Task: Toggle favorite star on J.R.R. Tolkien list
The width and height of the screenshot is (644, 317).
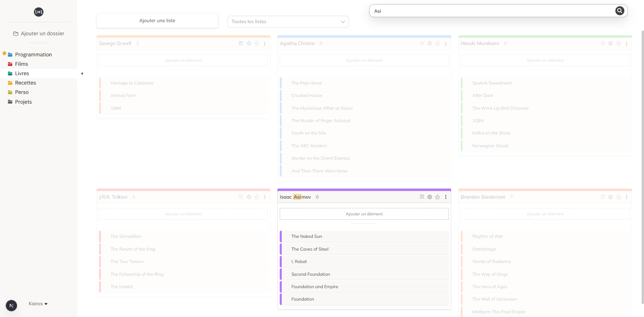Action: coord(257,197)
